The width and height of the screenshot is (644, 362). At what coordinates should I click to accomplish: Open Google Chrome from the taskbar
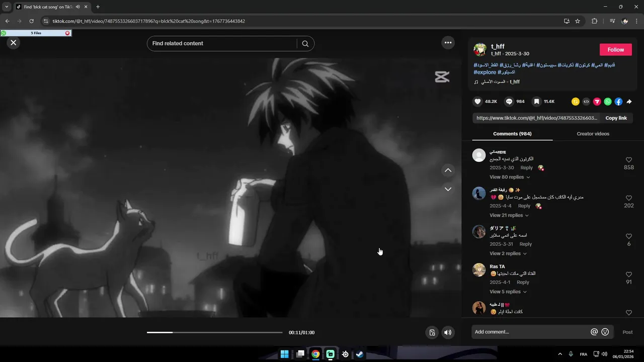[x=315, y=354]
